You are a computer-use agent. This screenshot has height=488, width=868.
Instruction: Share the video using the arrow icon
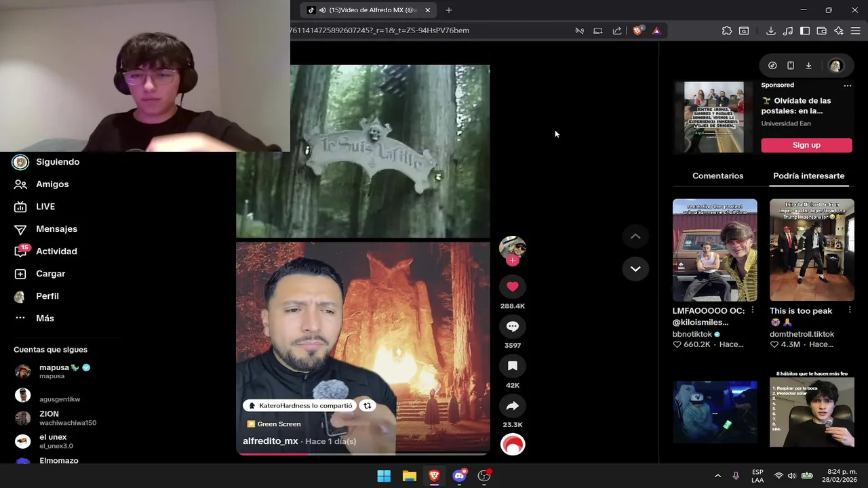point(513,406)
